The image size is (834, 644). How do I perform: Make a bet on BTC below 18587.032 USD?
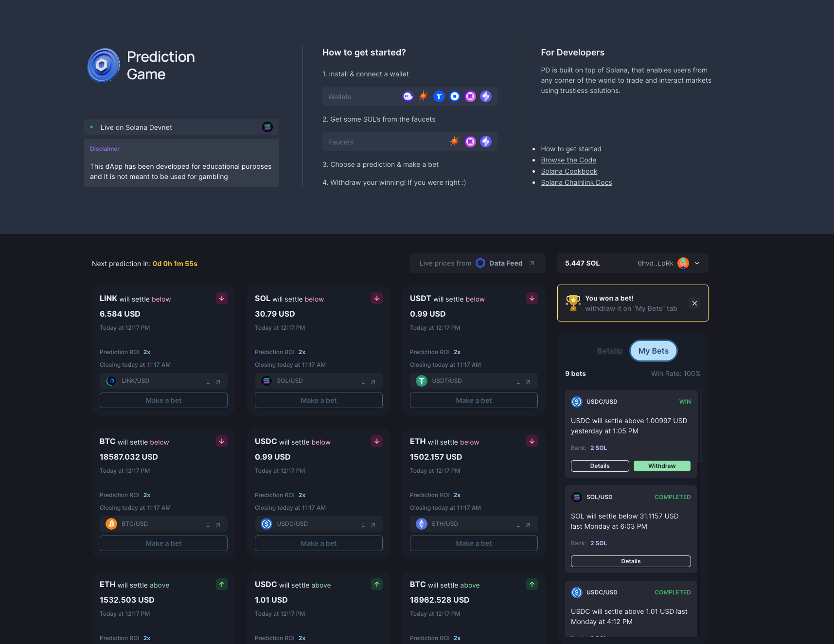coord(163,543)
